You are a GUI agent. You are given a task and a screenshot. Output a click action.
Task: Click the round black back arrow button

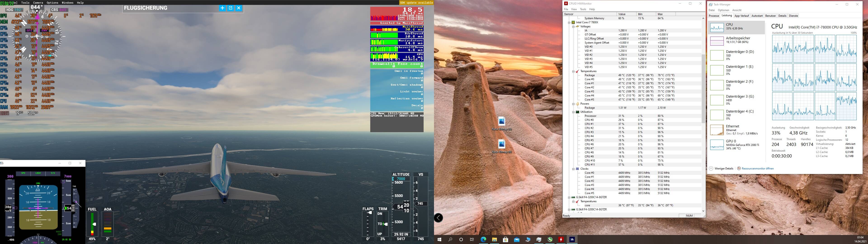click(x=438, y=218)
